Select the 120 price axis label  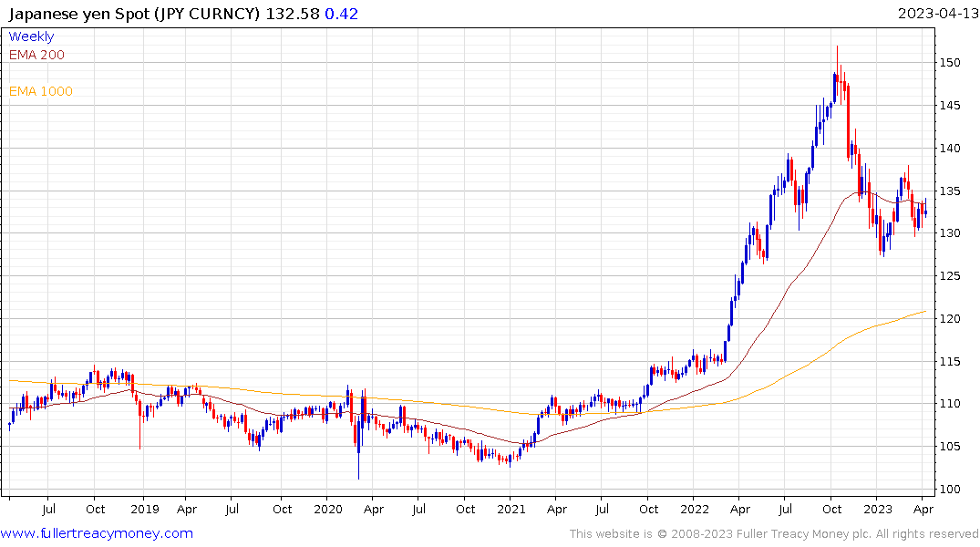tap(950, 319)
